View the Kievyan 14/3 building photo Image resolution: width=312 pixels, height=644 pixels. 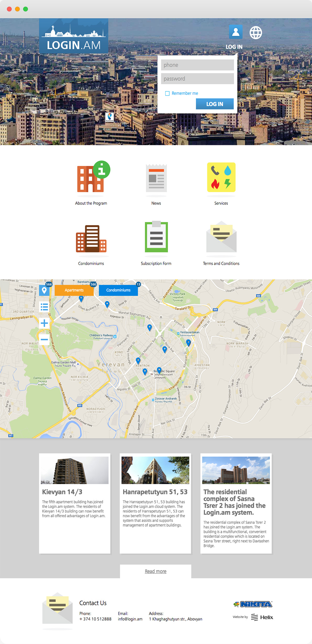pyautogui.click(x=75, y=470)
